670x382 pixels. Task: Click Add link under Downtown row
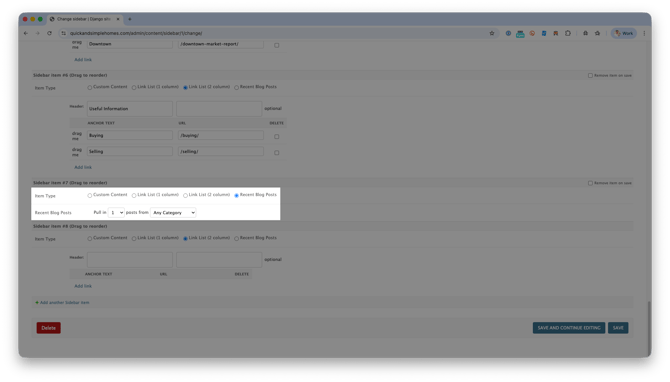point(83,60)
